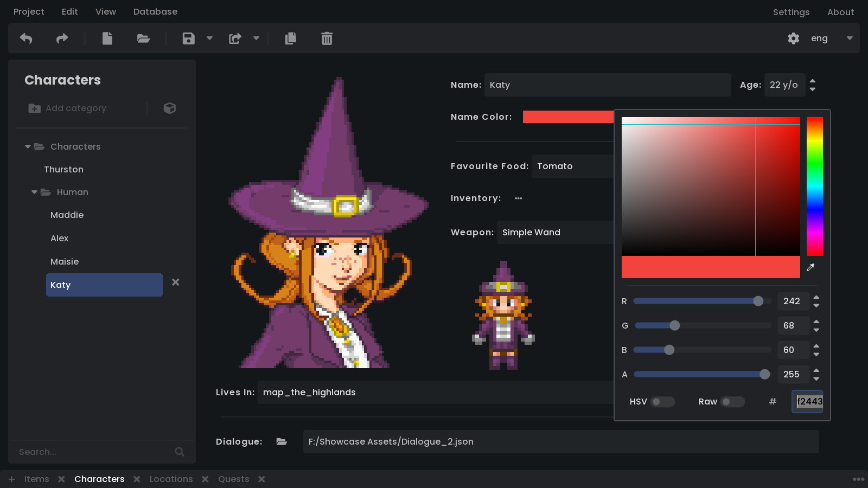The height and width of the screenshot is (488, 868).
Task: Create a new file
Action: [x=107, y=38]
